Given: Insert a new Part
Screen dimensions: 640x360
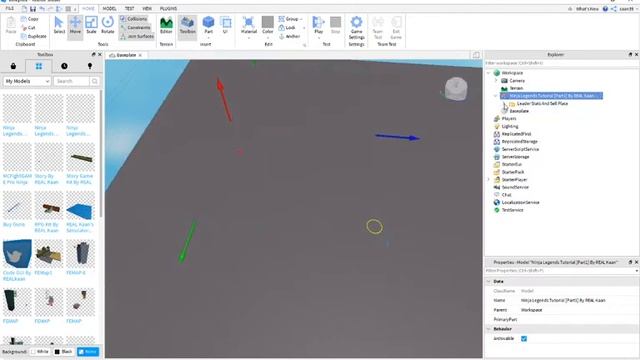Looking at the screenshot, I should point(208,25).
